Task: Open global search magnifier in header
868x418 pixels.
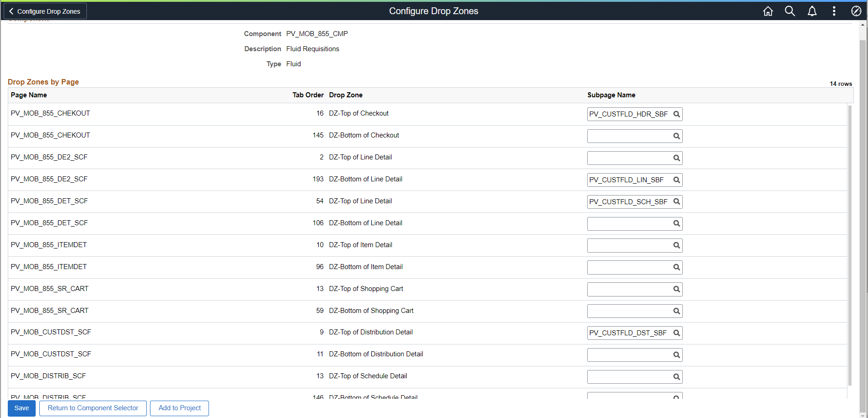Action: click(x=790, y=11)
